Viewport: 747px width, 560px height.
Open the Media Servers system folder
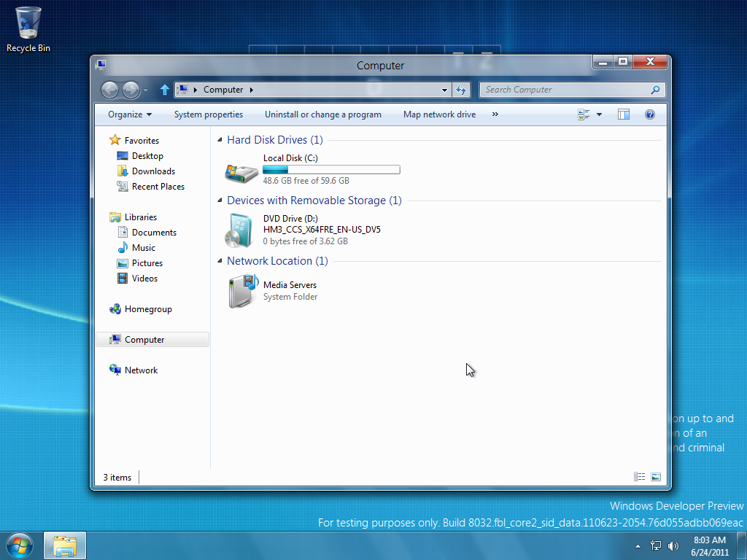pos(242,291)
